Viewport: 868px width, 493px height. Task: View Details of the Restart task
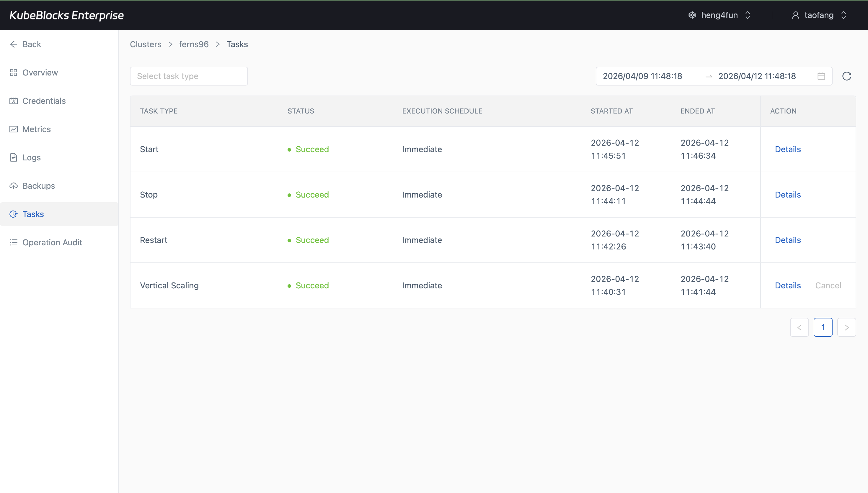(787, 240)
